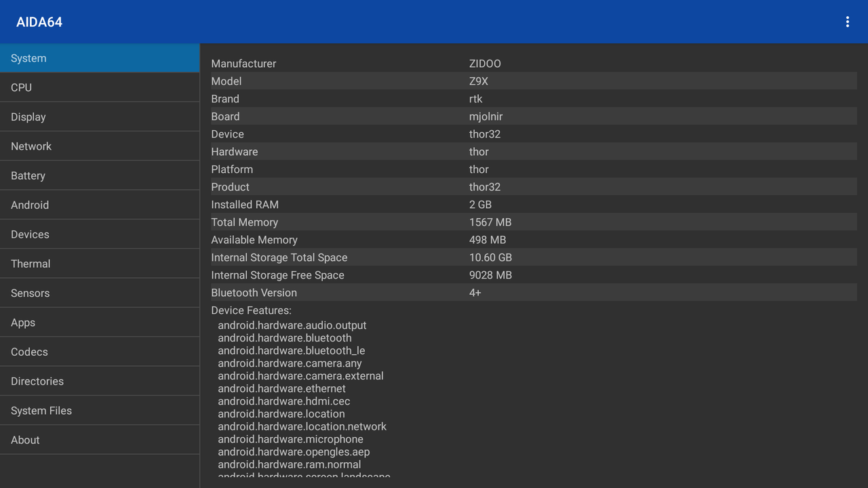The height and width of the screenshot is (488, 868).
Task: Switch to Display information
Action: coord(100,117)
